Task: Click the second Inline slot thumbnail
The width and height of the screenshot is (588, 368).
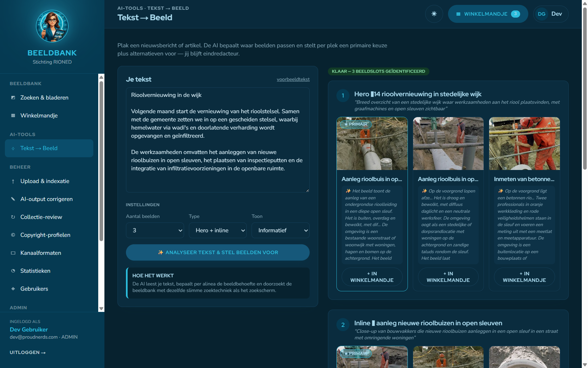Action: coord(448,357)
